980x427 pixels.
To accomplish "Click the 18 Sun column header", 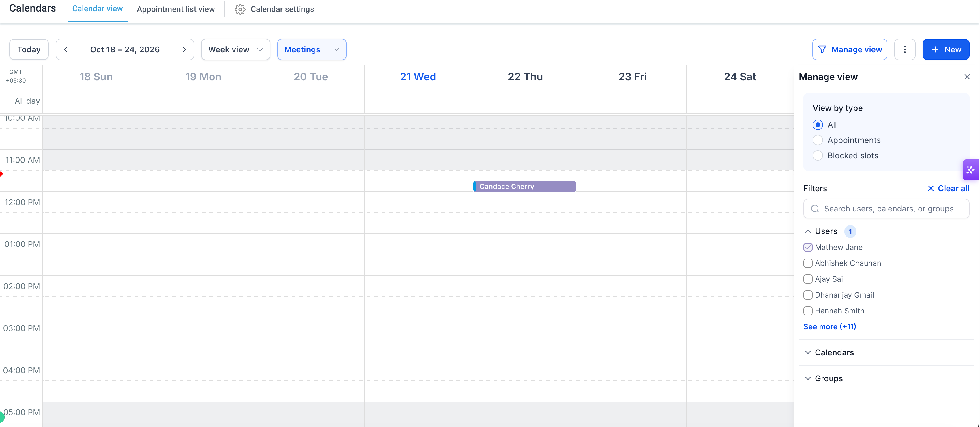I will coord(96,77).
